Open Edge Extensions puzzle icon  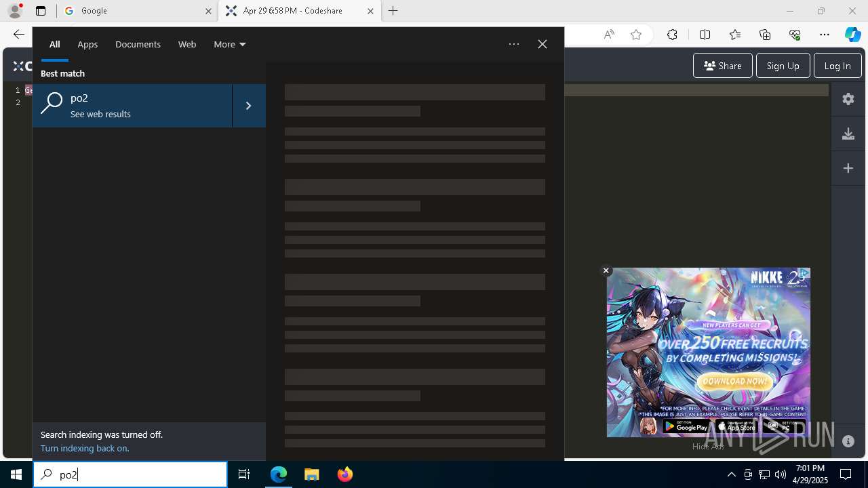[672, 35]
